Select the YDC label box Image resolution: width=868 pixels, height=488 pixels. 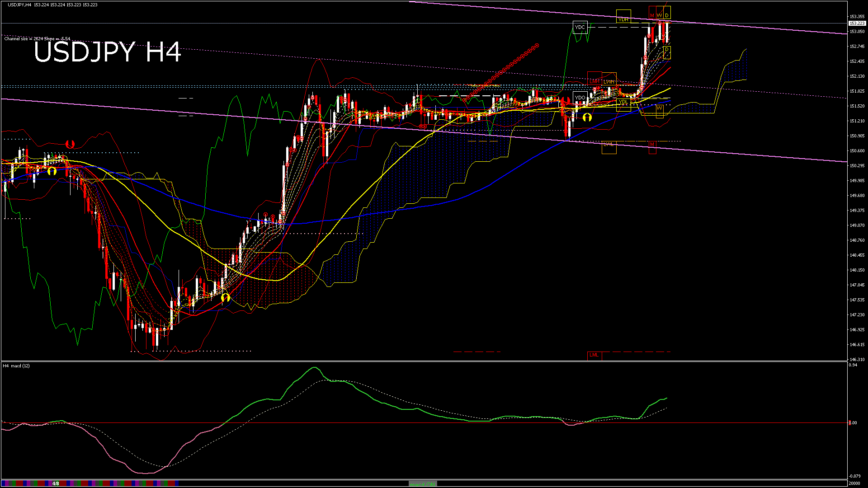(x=580, y=27)
